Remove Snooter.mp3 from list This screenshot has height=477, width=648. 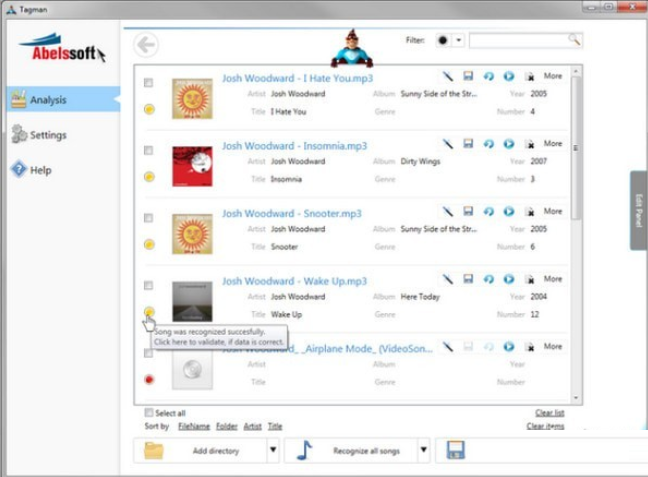click(529, 212)
